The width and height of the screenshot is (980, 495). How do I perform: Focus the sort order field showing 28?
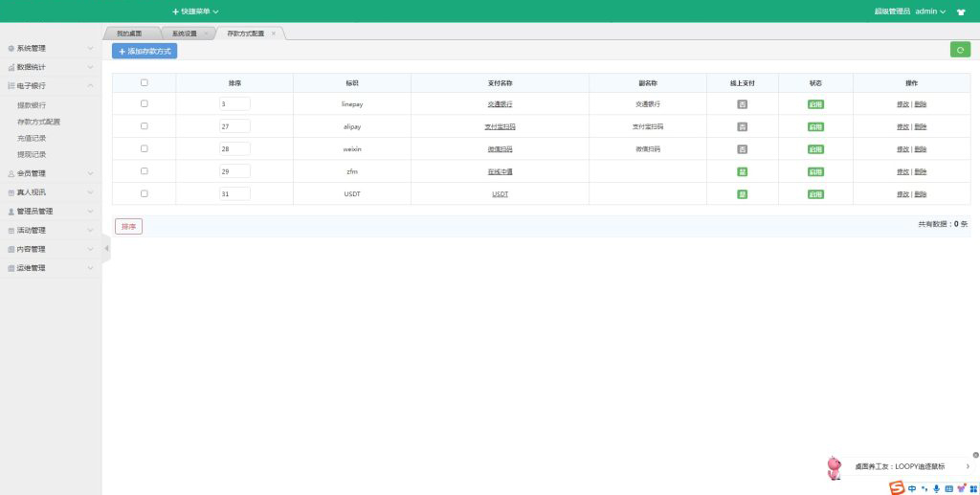[234, 148]
